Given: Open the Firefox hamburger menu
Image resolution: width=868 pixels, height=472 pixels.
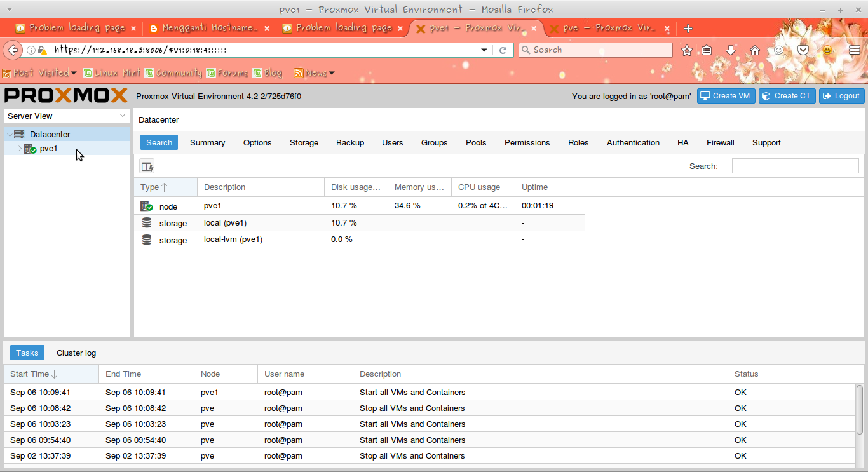Looking at the screenshot, I should click(855, 50).
